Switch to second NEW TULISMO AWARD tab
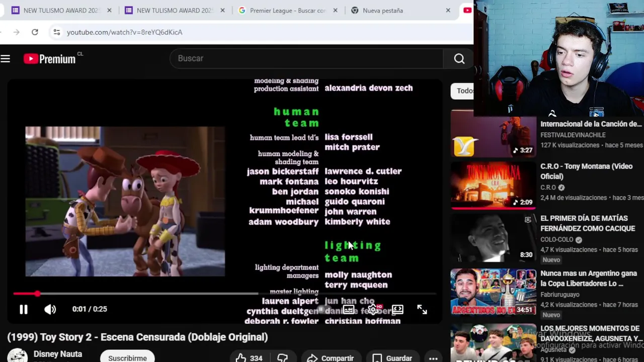Viewport: 644px width, 362px height. click(x=175, y=11)
